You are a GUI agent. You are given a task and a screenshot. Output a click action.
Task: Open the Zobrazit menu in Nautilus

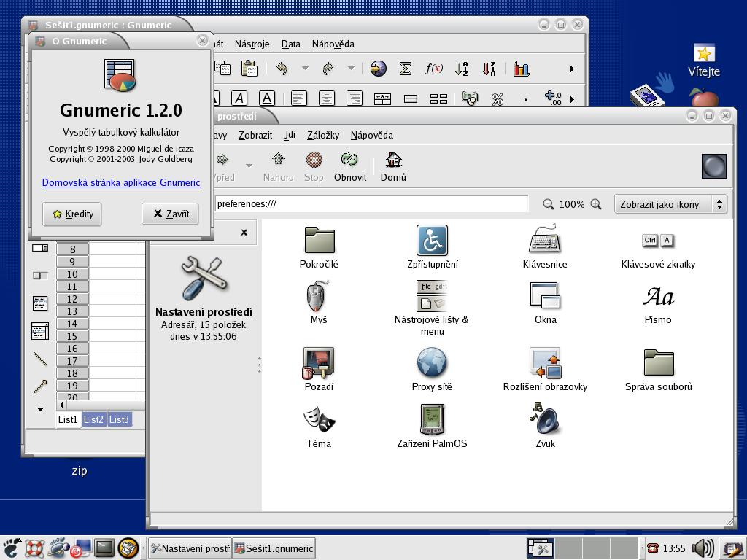[x=255, y=135]
